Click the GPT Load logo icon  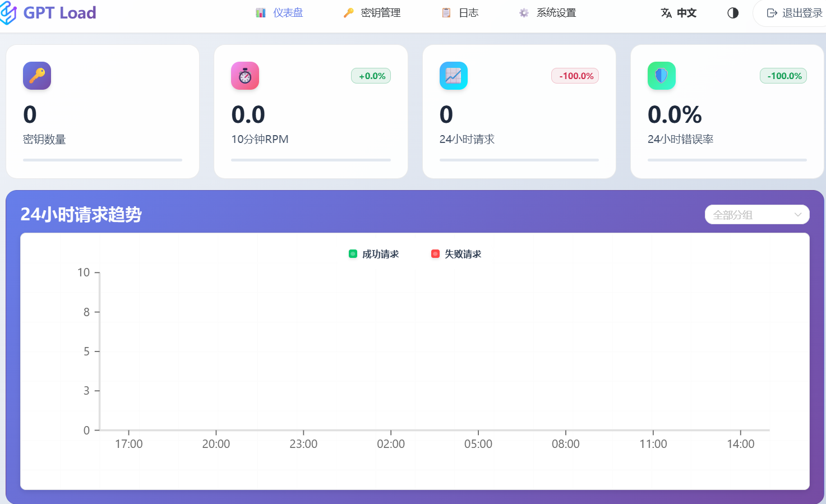pos(8,13)
